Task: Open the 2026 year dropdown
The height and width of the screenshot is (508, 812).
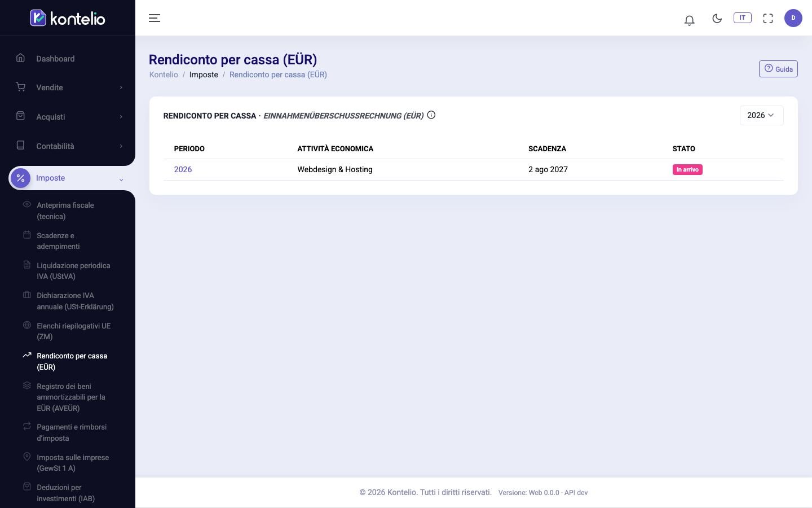Action: click(761, 115)
